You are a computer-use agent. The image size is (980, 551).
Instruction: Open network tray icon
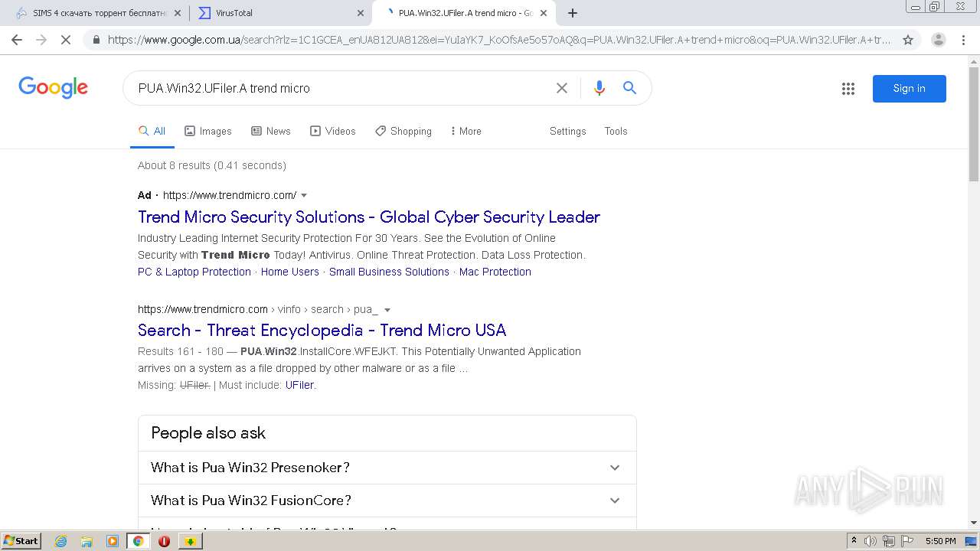coord(889,541)
